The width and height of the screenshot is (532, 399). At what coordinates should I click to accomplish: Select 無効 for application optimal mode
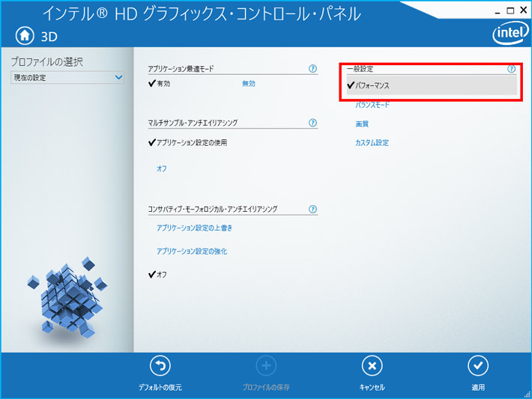coord(249,83)
